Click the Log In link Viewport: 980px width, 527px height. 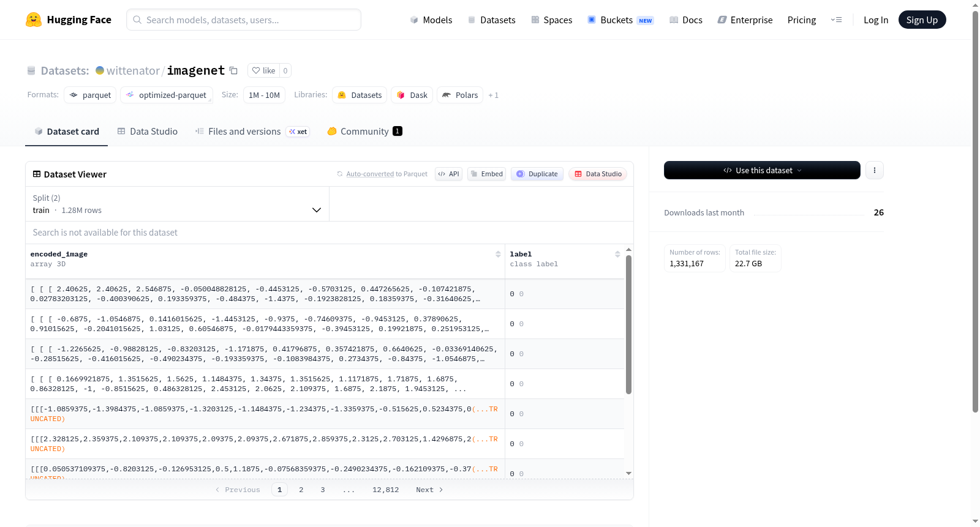pos(876,20)
